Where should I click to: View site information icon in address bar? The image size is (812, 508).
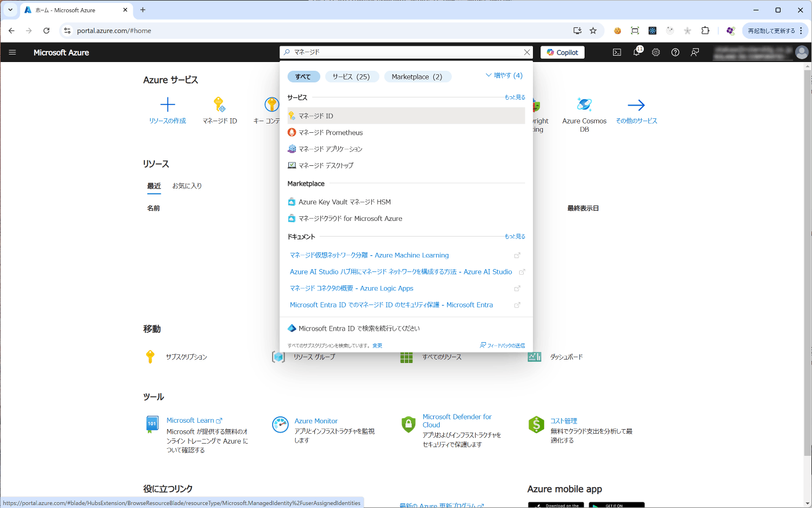click(x=67, y=31)
